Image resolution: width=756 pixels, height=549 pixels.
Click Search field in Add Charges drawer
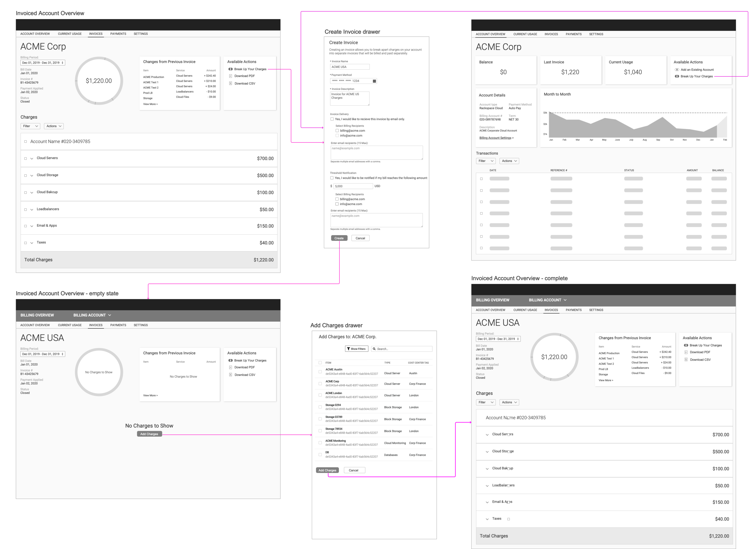pyautogui.click(x=402, y=349)
